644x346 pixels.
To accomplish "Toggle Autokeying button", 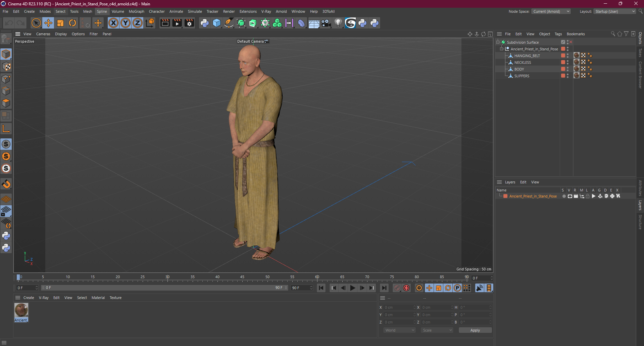I will (x=406, y=288).
